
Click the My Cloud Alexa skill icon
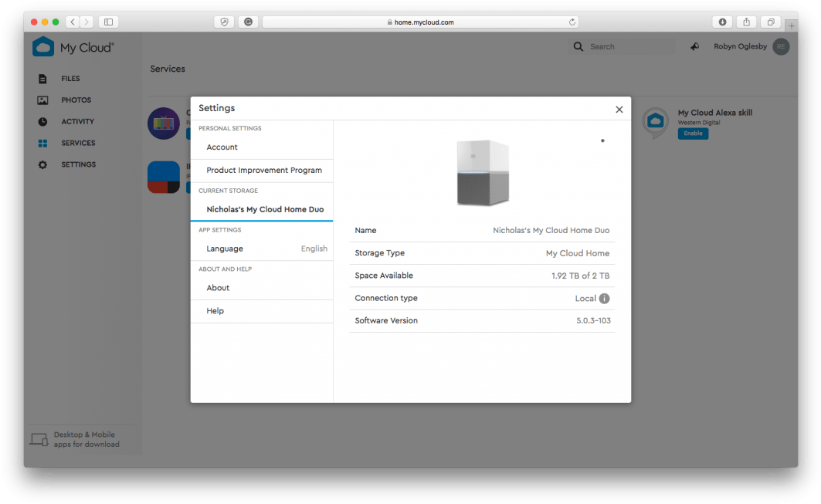click(655, 123)
